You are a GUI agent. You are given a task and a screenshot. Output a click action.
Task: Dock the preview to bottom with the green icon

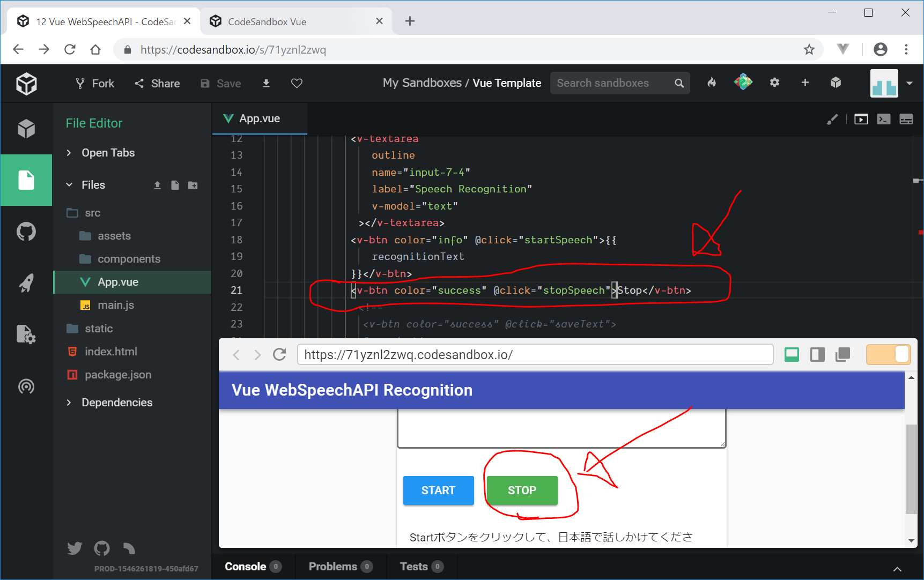792,355
